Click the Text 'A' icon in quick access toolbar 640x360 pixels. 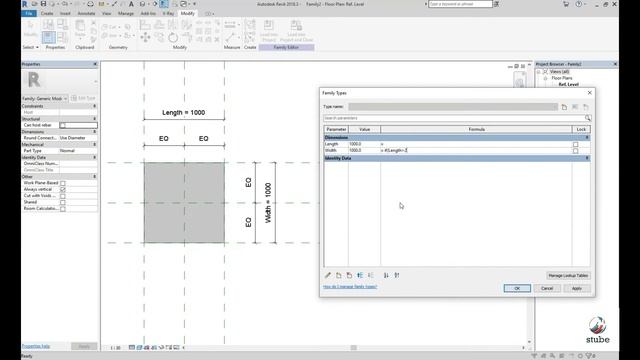click(x=131, y=4)
